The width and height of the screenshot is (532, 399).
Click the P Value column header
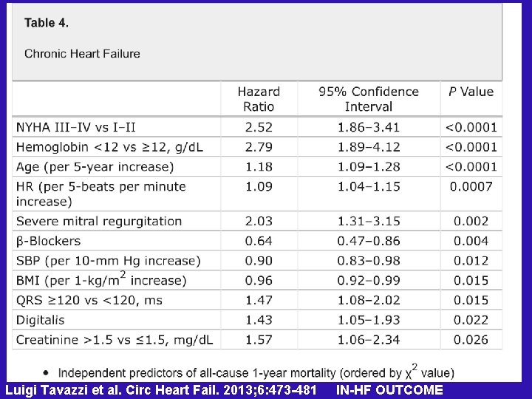click(x=471, y=92)
